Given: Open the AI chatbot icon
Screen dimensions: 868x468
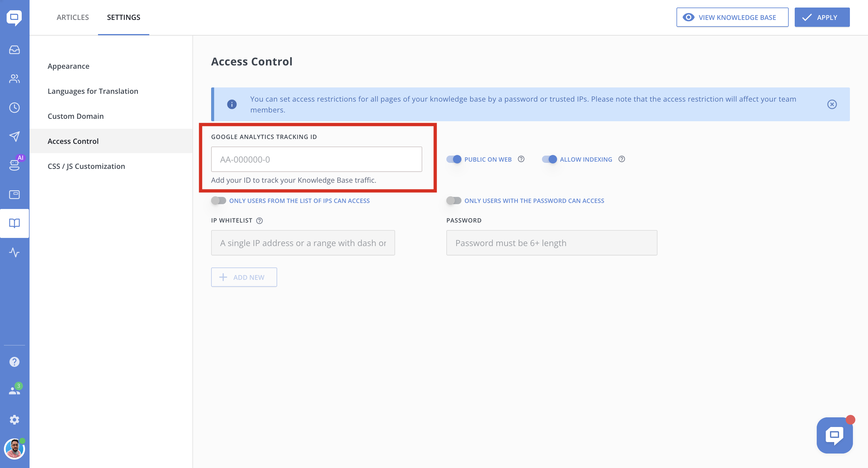Looking at the screenshot, I should click(14, 165).
